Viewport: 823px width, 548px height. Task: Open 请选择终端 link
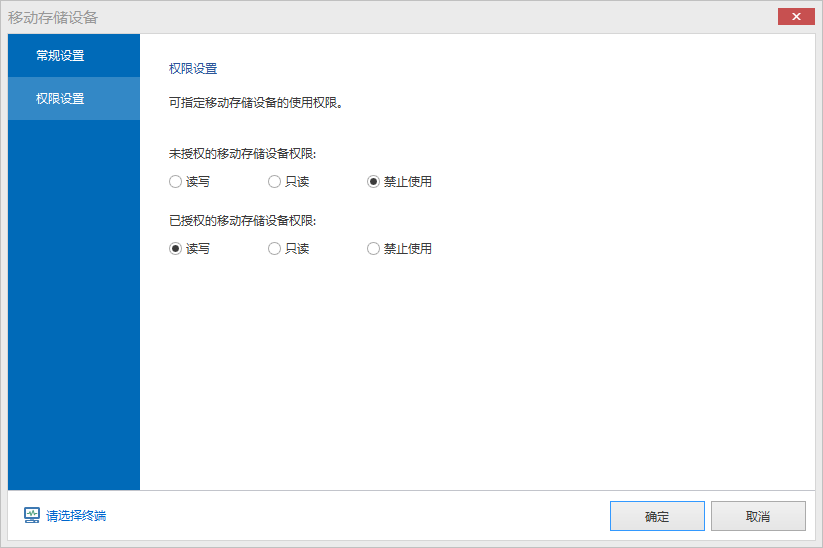pos(76,516)
